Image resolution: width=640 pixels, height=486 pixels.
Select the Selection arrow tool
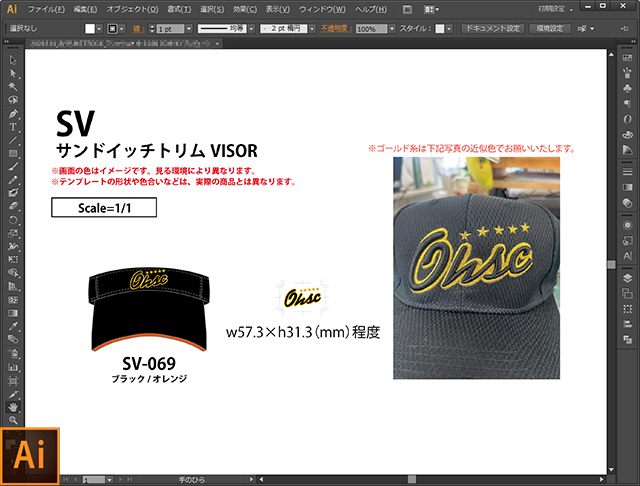(x=13, y=60)
